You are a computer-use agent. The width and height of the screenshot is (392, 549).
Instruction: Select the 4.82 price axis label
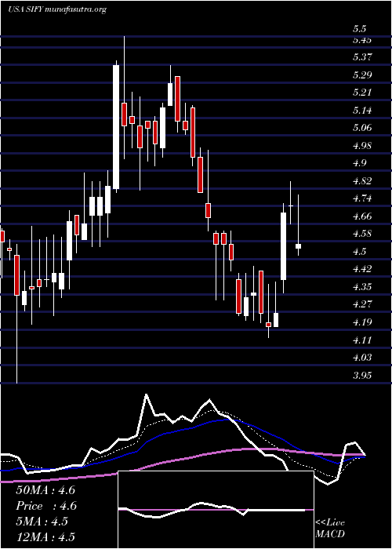(x=362, y=181)
